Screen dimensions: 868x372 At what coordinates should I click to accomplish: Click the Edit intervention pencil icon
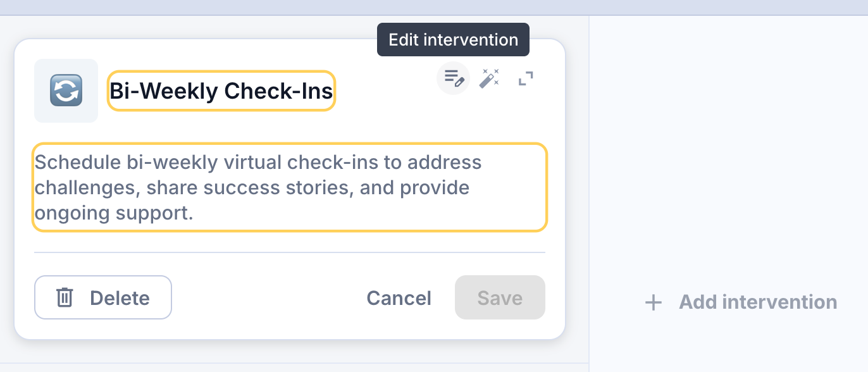click(x=454, y=78)
